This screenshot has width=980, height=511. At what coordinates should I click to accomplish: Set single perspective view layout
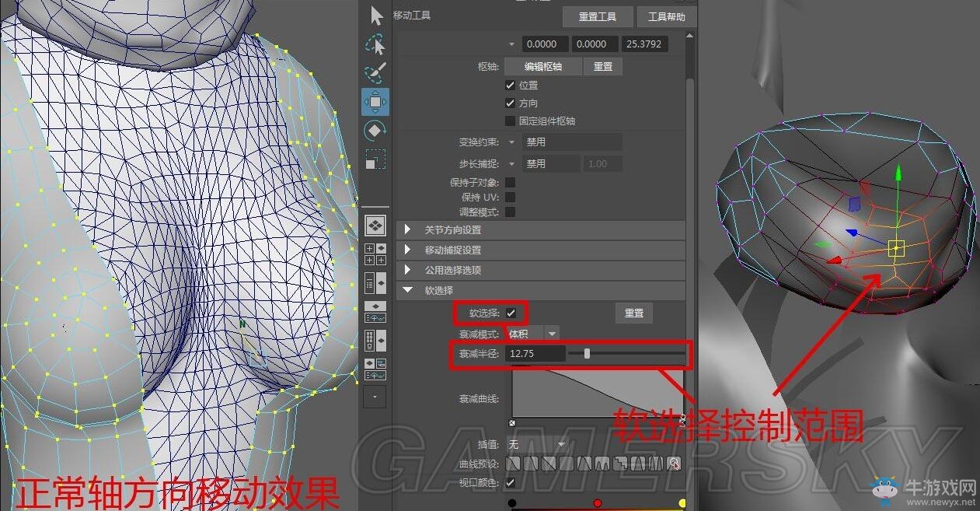[375, 226]
